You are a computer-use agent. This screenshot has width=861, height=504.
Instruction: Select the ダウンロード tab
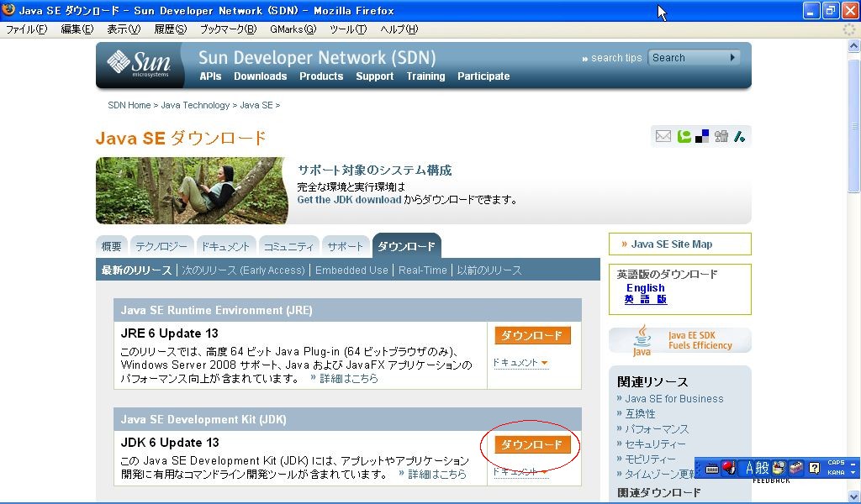point(406,246)
